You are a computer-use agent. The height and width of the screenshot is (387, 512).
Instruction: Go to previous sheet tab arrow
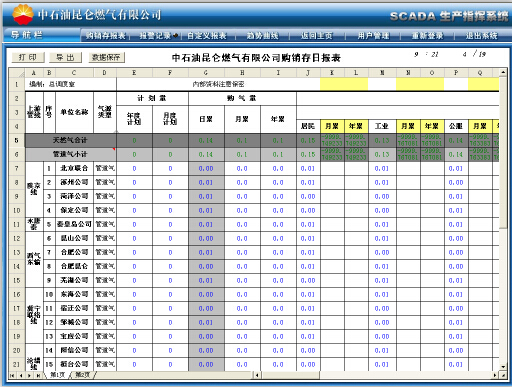(x=21, y=375)
